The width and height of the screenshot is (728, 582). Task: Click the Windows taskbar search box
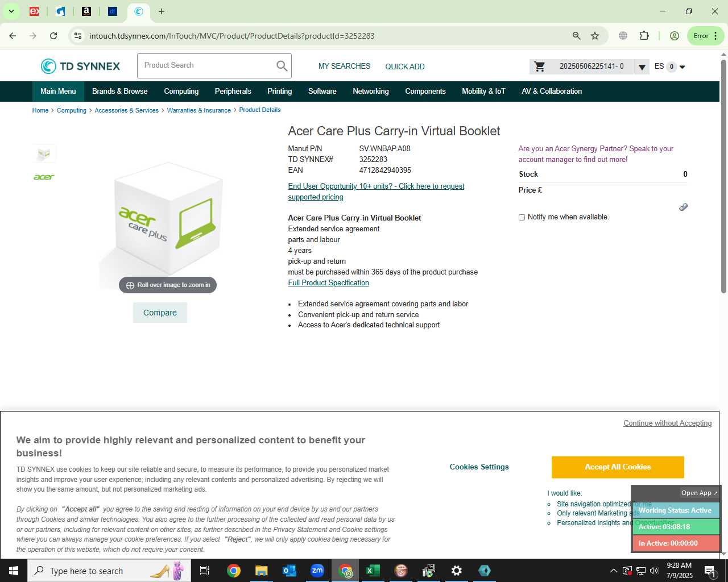tap(110, 571)
